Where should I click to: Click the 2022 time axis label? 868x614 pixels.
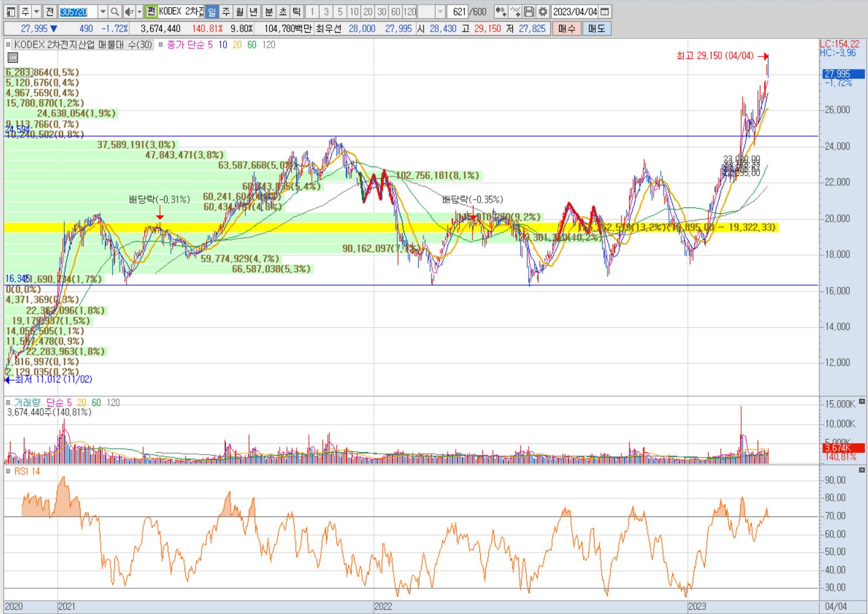point(383,606)
